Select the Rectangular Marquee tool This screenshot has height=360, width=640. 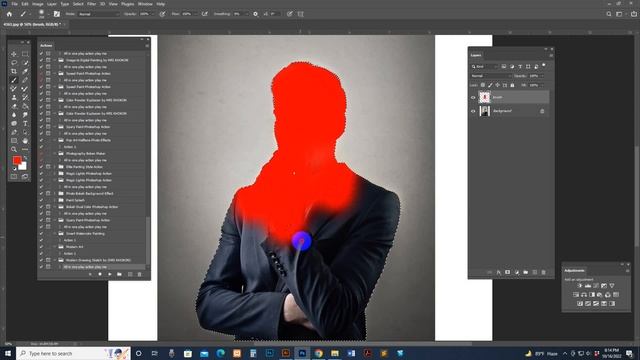click(x=25, y=54)
